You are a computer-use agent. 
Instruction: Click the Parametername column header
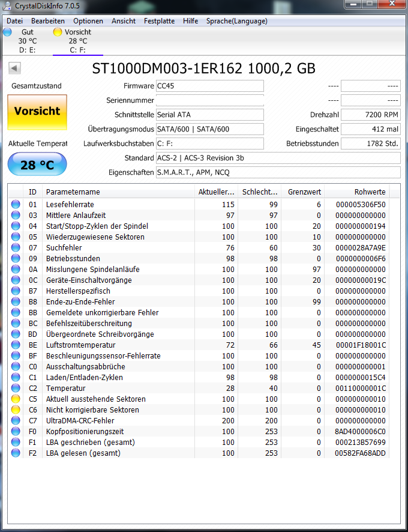tap(118, 192)
